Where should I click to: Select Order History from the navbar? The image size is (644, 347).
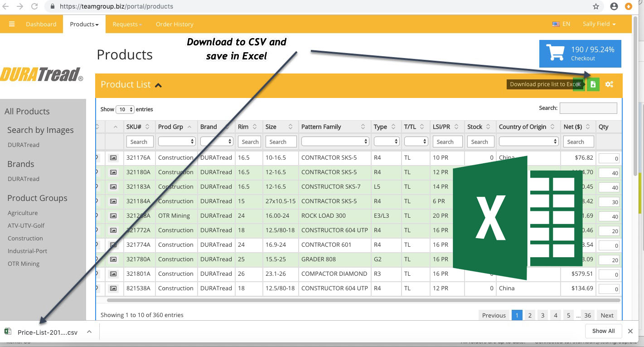pos(174,24)
